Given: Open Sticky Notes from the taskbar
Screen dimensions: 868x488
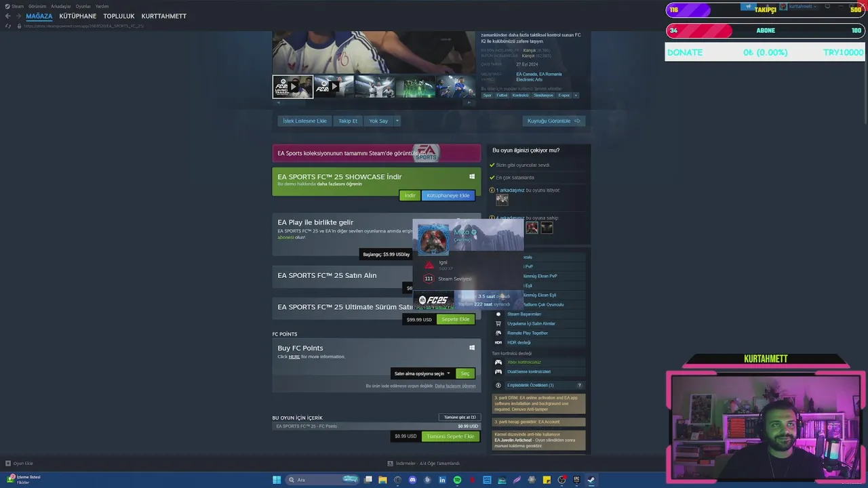Looking at the screenshot, I should 547,480.
